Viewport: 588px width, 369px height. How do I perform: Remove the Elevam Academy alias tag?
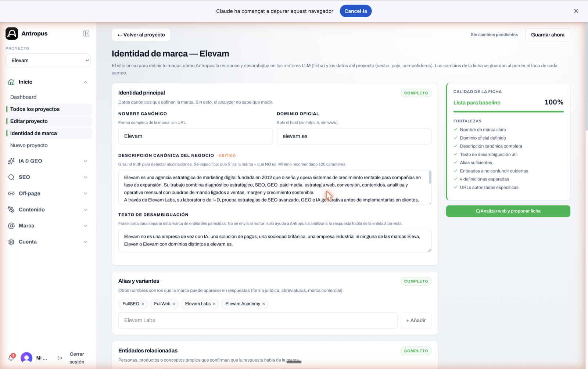coord(263,304)
